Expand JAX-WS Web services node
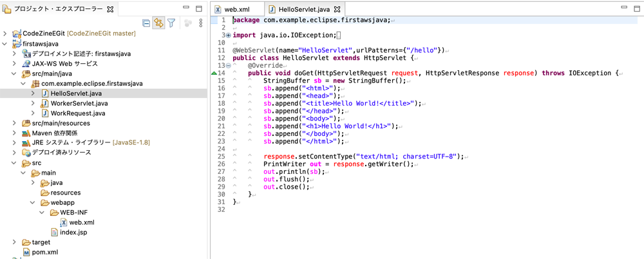Viewport: 644px width, 259px height. pos(14,64)
